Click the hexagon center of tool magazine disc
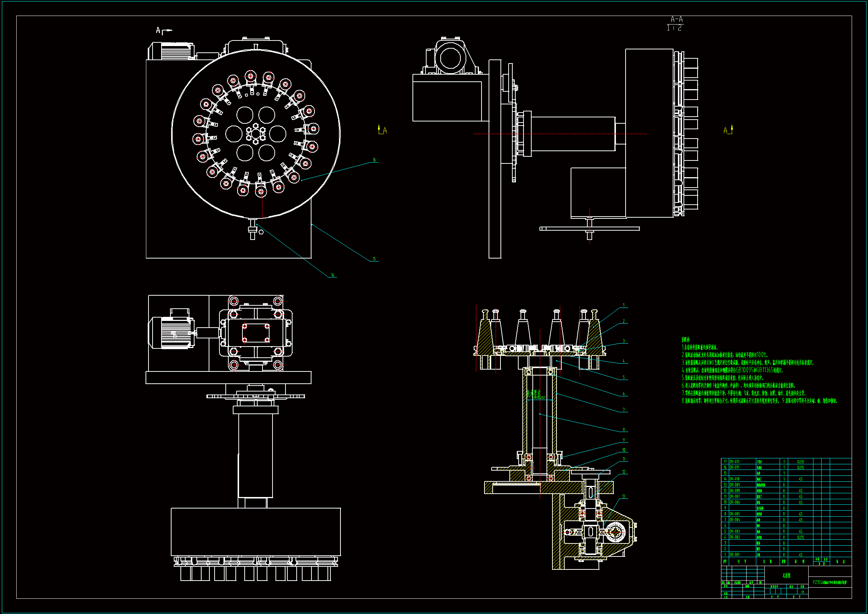The width and height of the screenshot is (868, 614). click(256, 134)
